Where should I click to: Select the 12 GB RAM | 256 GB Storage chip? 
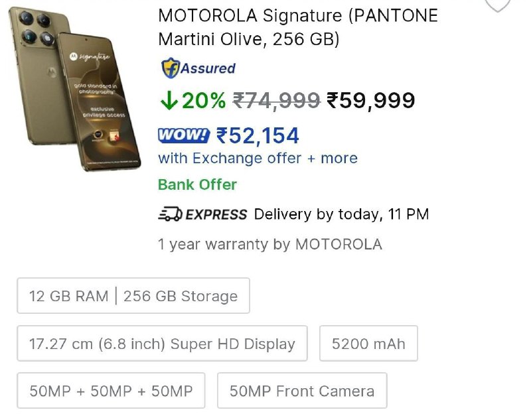(x=133, y=296)
